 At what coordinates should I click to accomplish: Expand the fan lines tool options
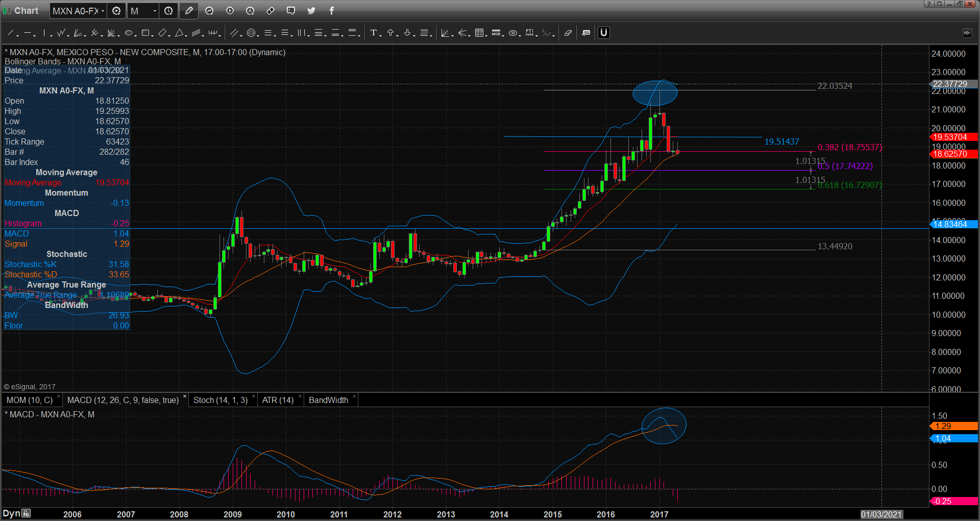(85, 35)
